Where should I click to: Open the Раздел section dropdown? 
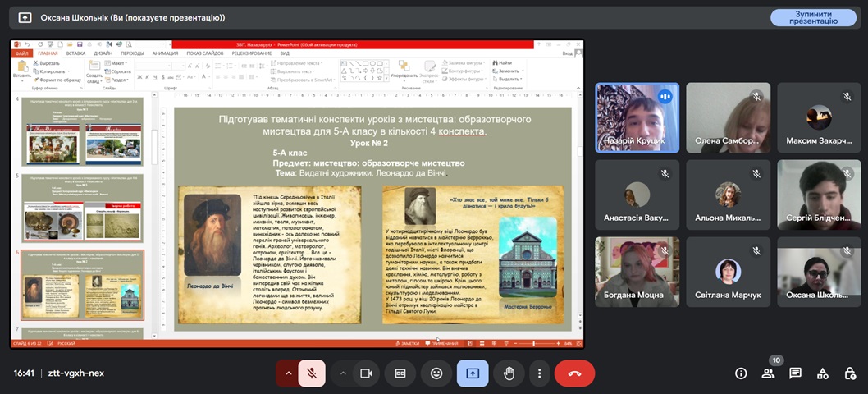116,80
